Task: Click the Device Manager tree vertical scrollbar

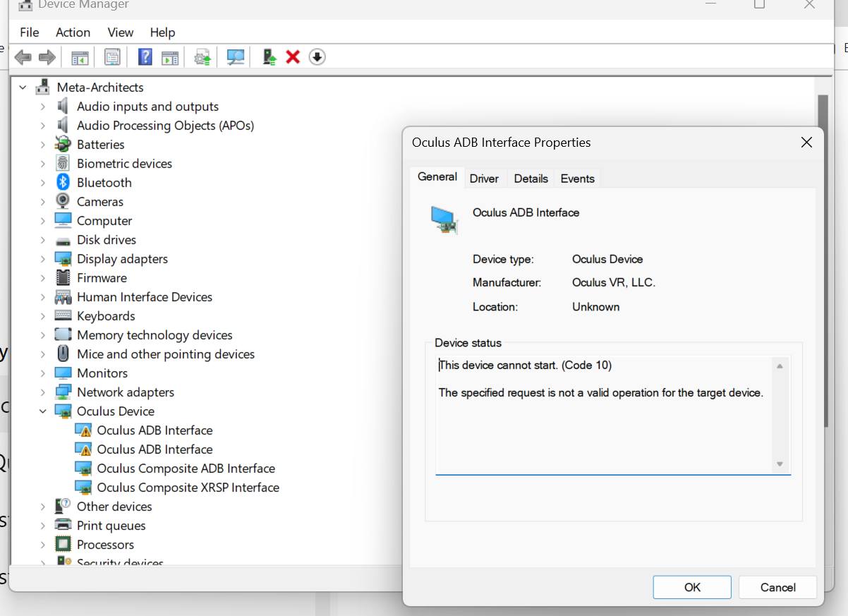Action: coord(823,261)
